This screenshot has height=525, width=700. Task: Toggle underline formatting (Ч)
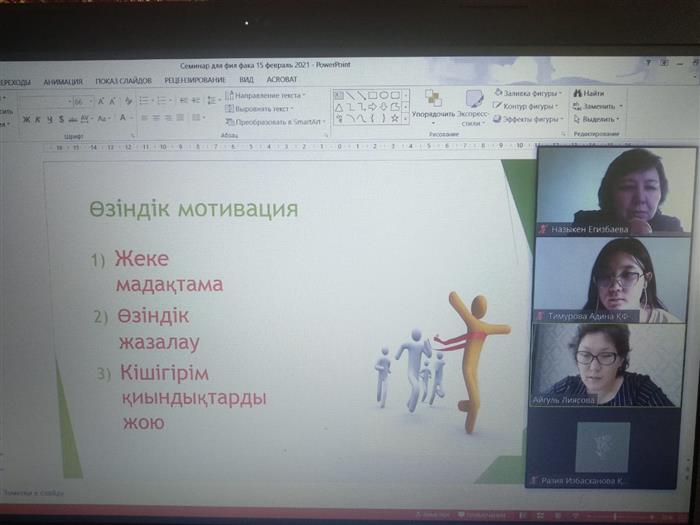[x=48, y=119]
